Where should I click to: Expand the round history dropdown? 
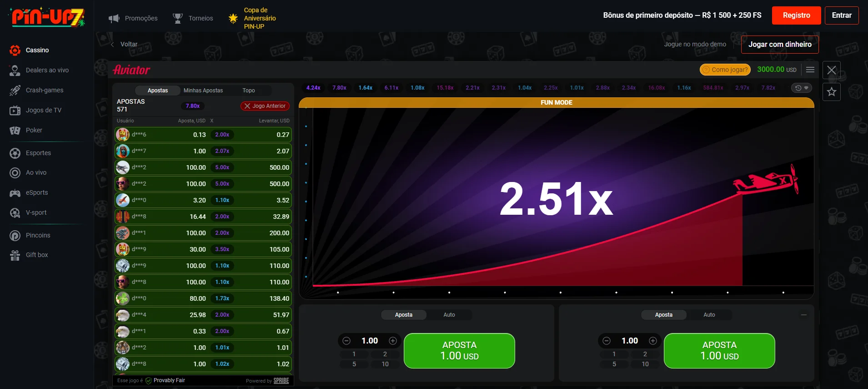[x=802, y=88]
